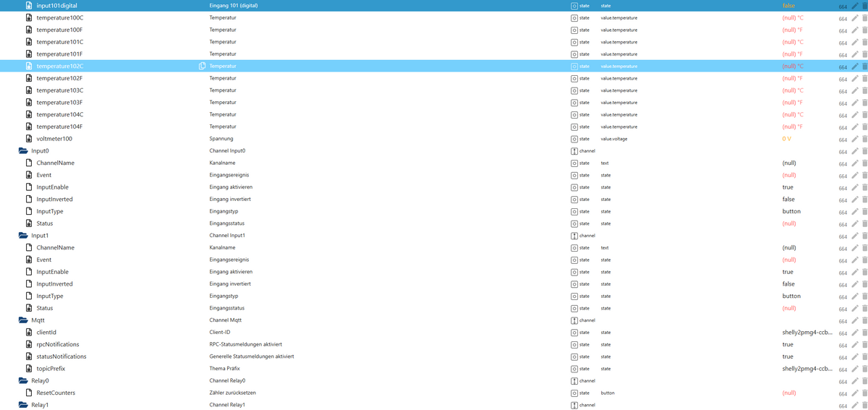
Task: Click pencil icon for Relay0 channel row
Action: click(x=855, y=381)
